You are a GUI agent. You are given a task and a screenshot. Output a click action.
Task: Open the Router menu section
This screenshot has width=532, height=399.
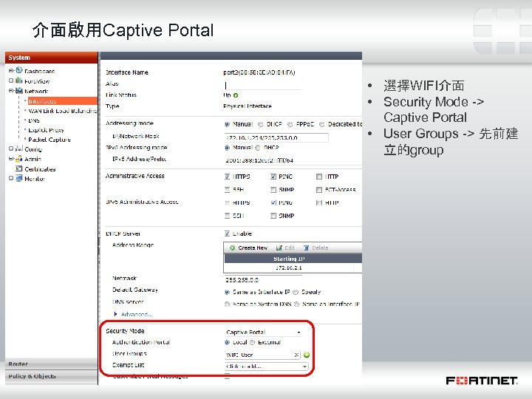pyautogui.click(x=51, y=364)
